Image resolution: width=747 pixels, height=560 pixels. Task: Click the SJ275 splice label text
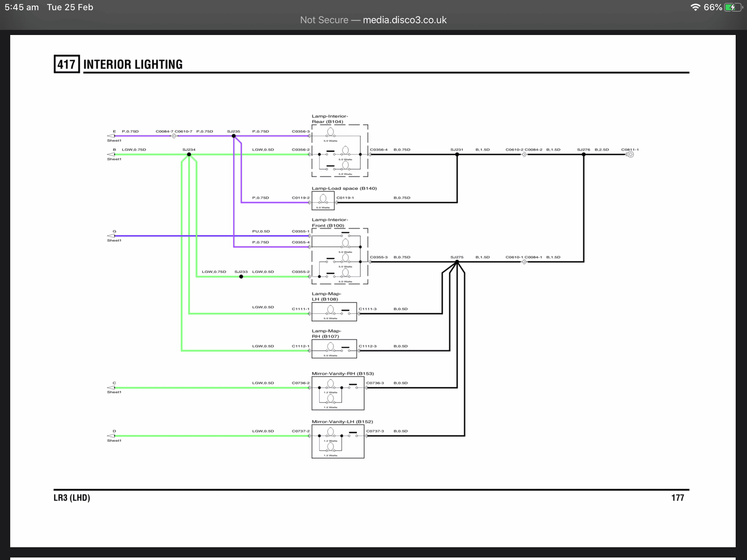click(457, 257)
